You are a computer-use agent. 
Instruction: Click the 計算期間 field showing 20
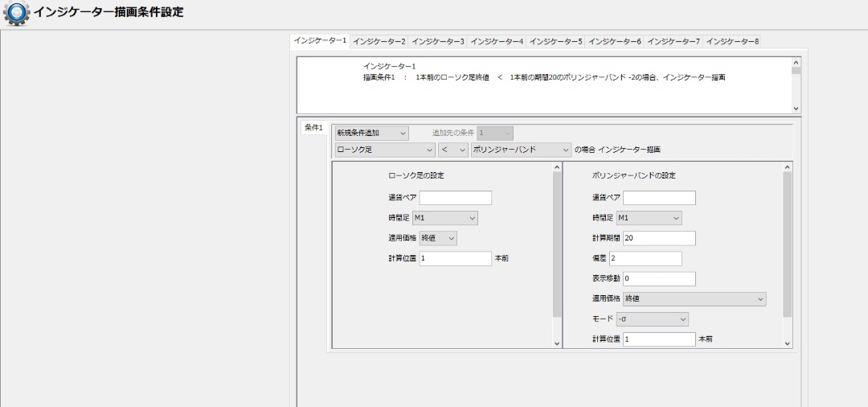(x=659, y=238)
